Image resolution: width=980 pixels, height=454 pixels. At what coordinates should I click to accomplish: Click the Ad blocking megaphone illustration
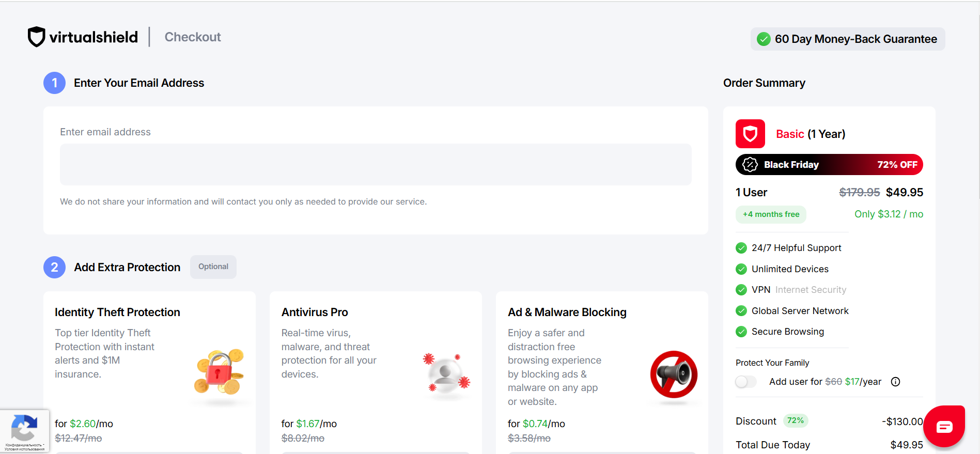click(x=674, y=374)
